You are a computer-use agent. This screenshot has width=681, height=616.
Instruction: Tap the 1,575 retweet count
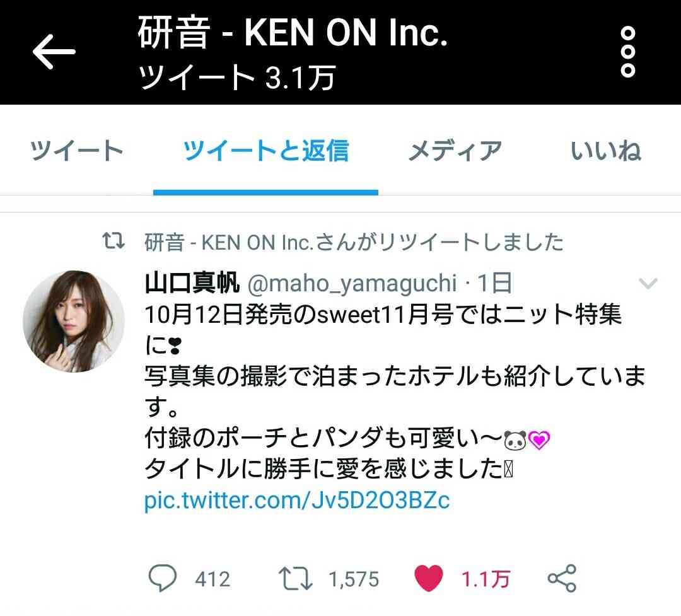(354, 579)
